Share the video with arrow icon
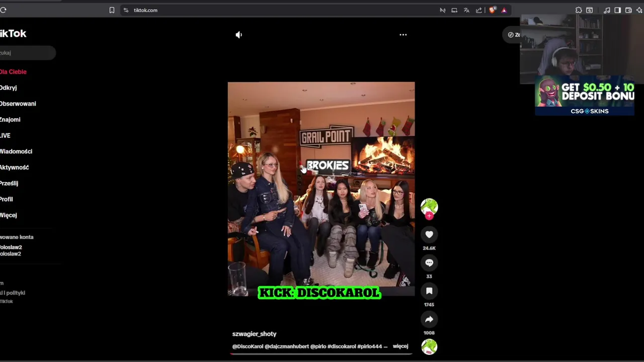 click(x=429, y=319)
